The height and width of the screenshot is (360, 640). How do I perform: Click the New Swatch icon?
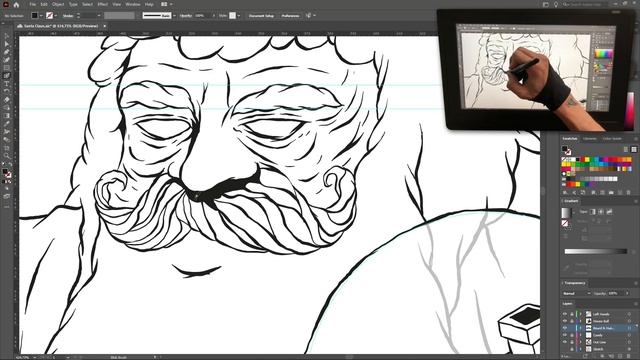[x=620, y=192]
